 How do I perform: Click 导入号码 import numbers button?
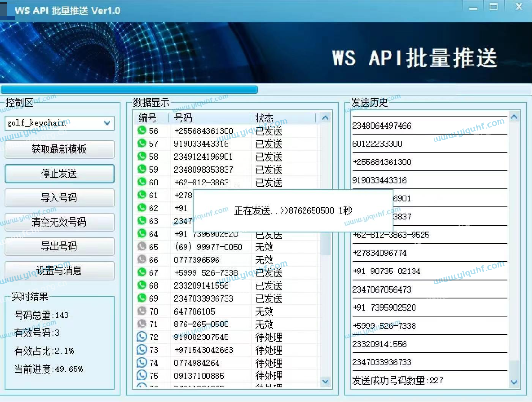[59, 197]
